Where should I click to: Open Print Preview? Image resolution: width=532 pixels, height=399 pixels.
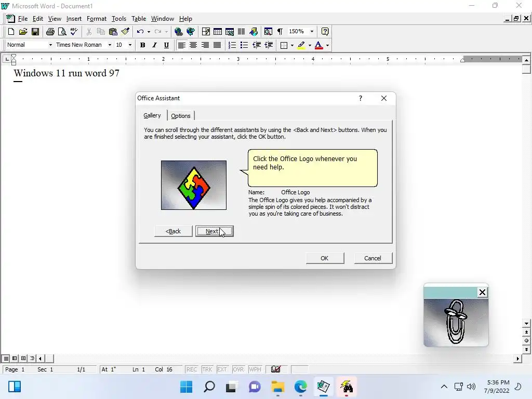click(x=62, y=32)
